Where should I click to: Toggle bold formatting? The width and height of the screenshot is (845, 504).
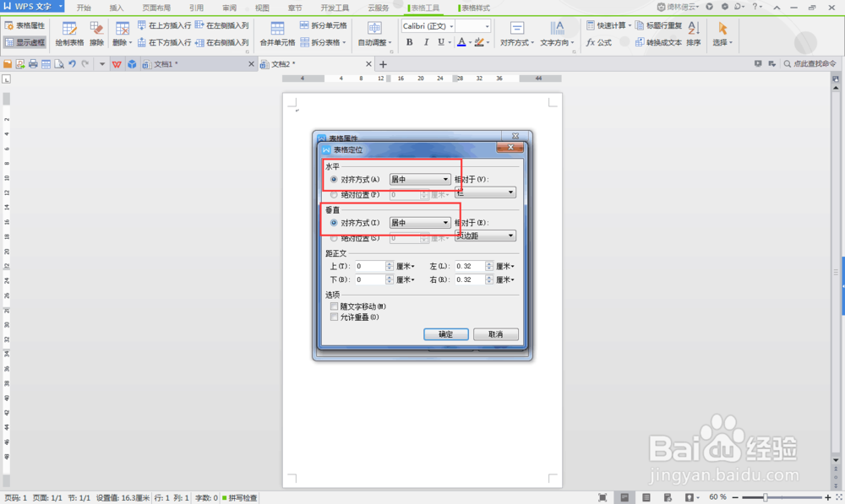410,42
